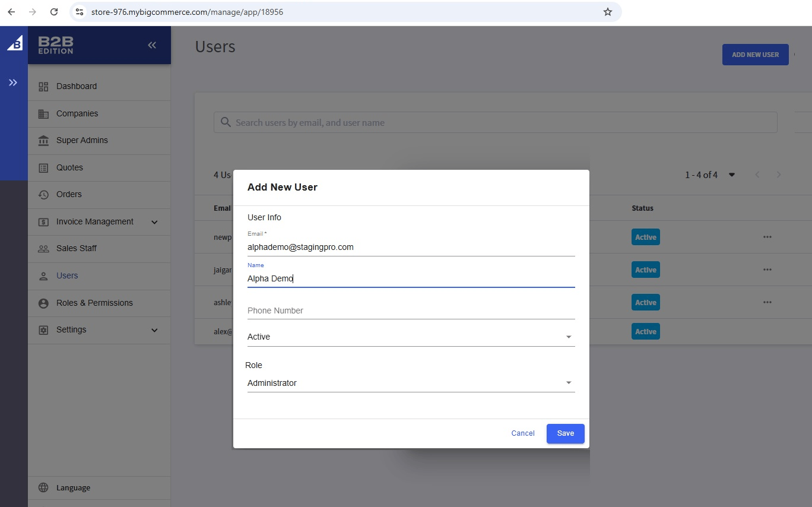
Task: Click the B2B Edition logo
Action: 56,45
